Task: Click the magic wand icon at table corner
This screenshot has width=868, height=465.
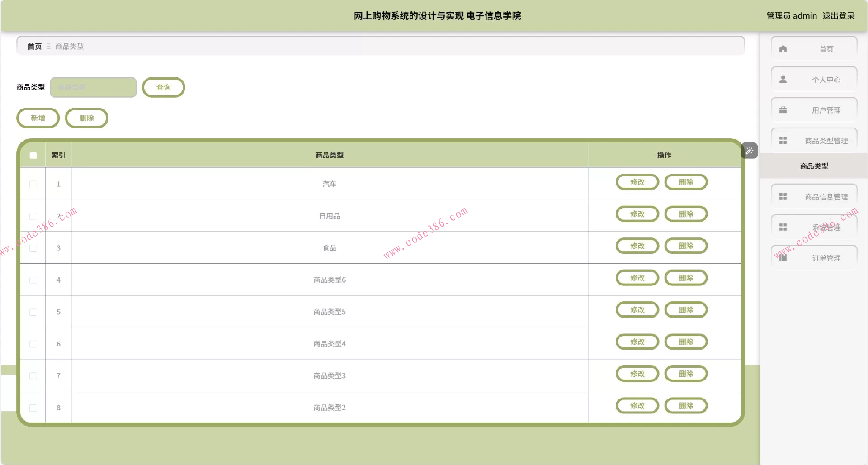Action: pyautogui.click(x=750, y=151)
